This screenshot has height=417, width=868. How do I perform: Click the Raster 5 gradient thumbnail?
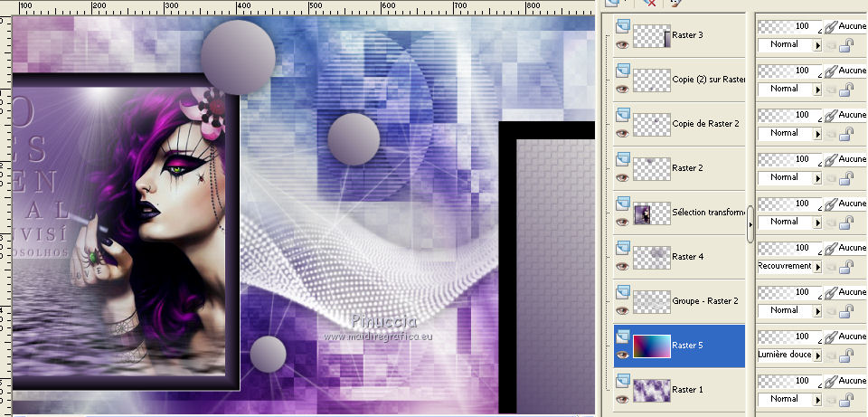[x=652, y=346]
